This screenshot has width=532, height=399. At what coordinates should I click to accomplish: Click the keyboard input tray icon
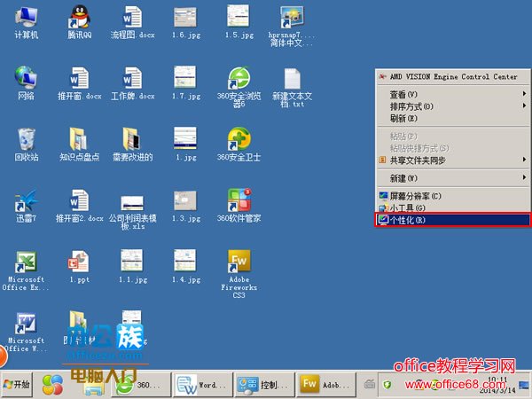click(x=370, y=384)
